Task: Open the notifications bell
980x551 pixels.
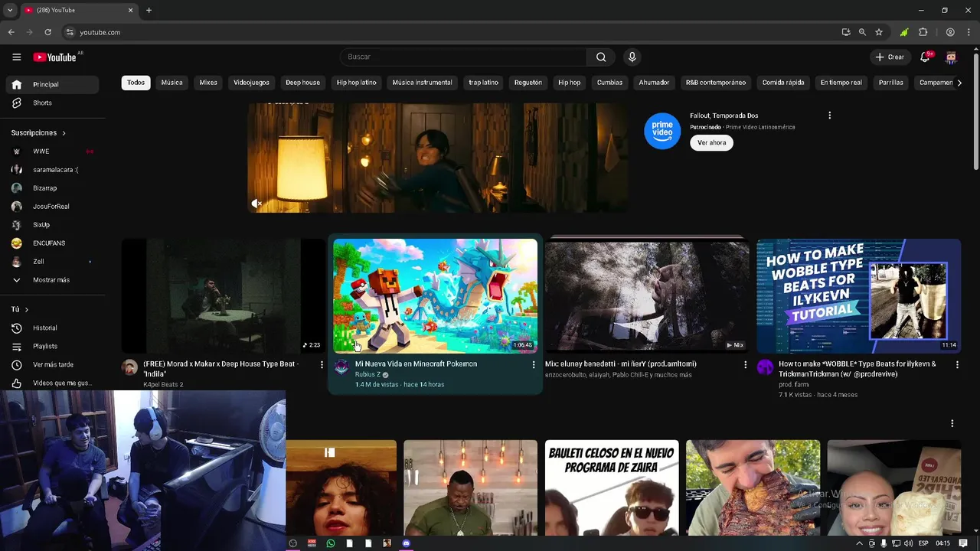Action: coord(925,57)
